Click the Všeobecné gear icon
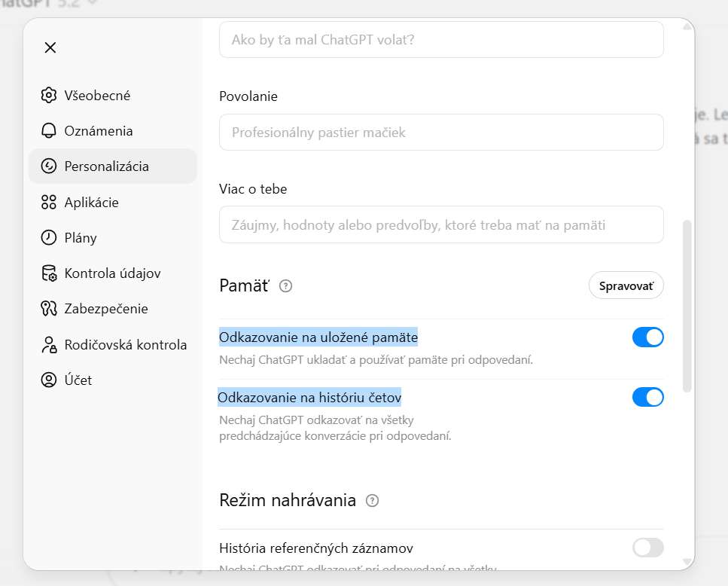 (x=49, y=95)
